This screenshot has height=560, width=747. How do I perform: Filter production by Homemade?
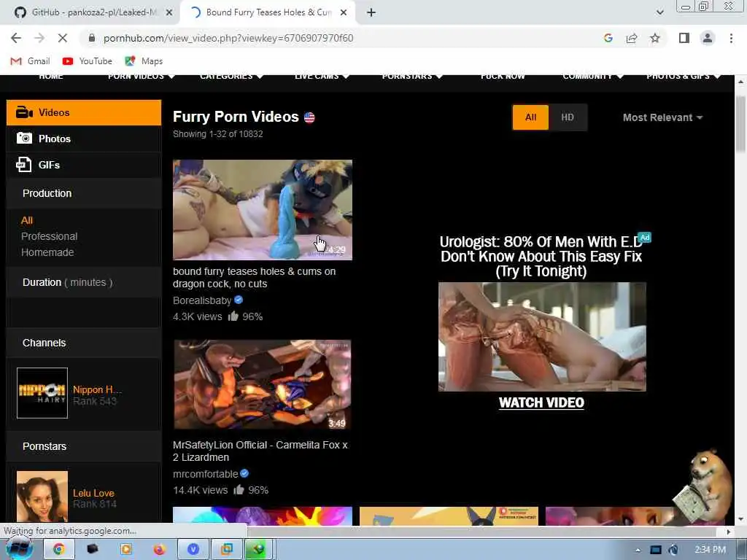pyautogui.click(x=47, y=252)
